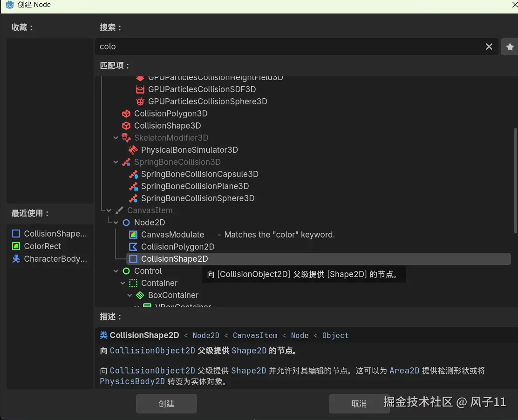Open Object link in class hierarchy
Viewport: 518px width, 420px height.
click(x=335, y=335)
